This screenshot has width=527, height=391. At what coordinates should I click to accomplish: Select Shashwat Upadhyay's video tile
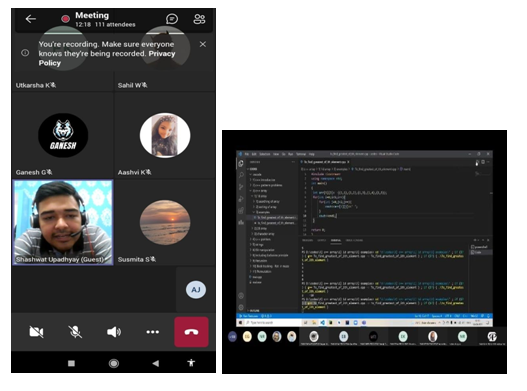63,222
